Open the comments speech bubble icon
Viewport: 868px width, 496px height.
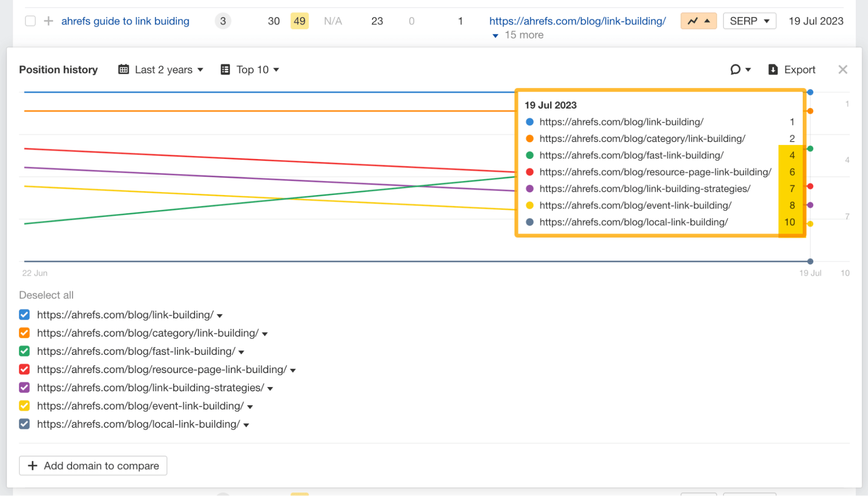[735, 69]
